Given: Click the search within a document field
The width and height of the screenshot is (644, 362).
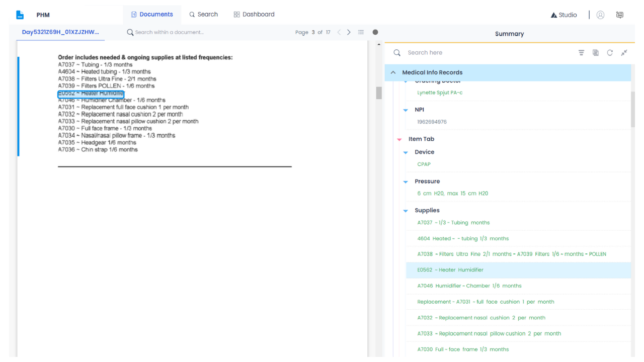Looking at the screenshot, I should (169, 32).
